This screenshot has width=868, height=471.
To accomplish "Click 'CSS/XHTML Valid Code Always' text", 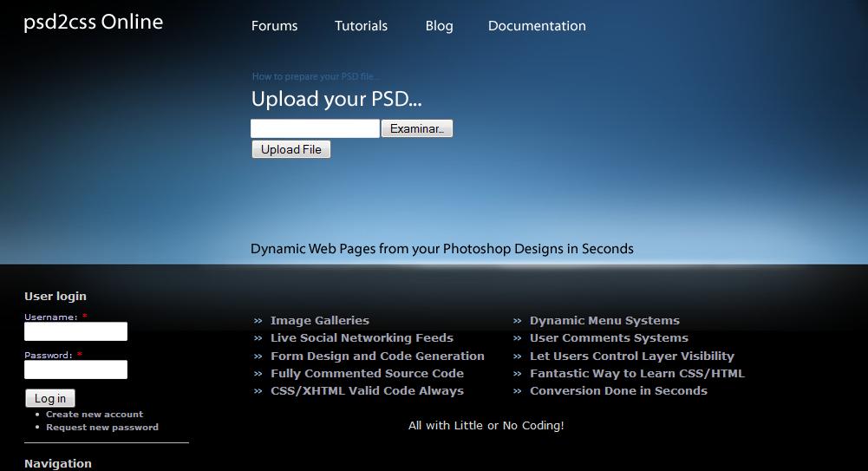I will point(367,390).
